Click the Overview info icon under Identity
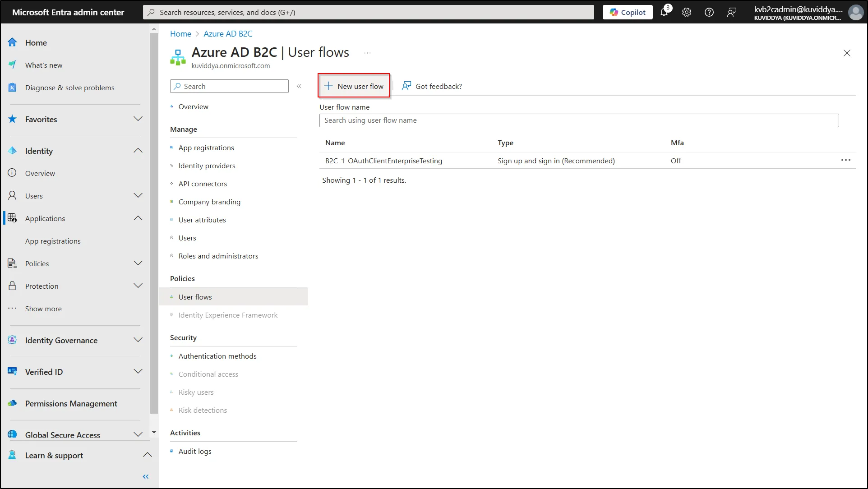868x489 pixels. pyautogui.click(x=12, y=173)
